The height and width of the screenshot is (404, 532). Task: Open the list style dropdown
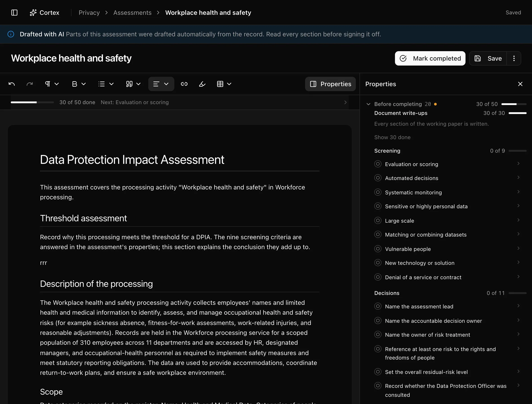(106, 84)
